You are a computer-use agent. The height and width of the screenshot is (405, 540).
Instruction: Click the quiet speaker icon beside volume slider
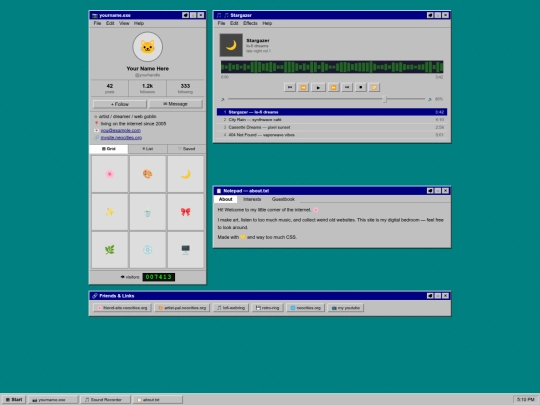pos(222,99)
